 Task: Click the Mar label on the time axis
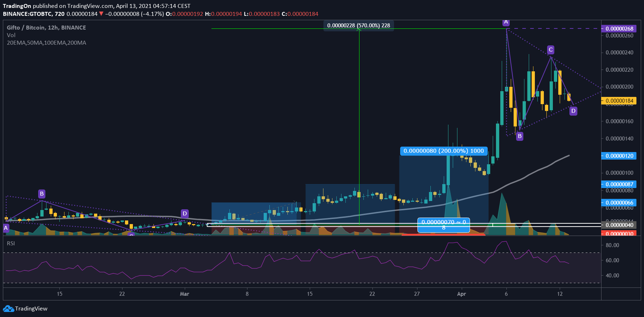184,294
